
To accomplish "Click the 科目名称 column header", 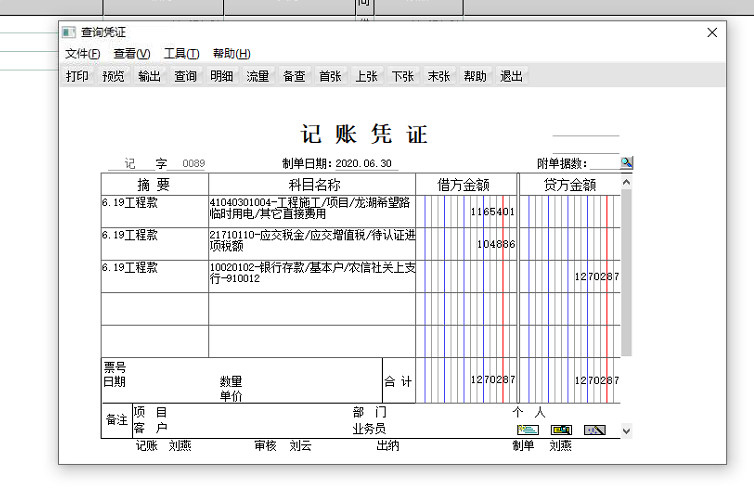I will tap(314, 185).
